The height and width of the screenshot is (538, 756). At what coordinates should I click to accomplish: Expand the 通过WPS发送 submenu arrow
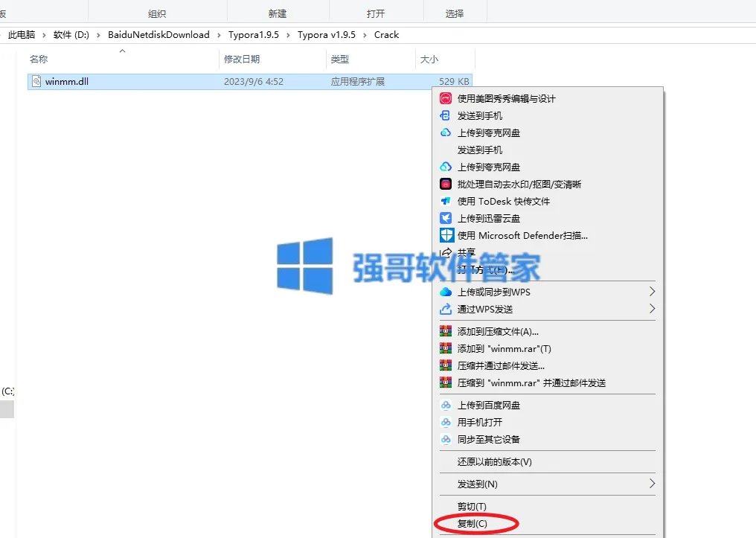pos(652,309)
